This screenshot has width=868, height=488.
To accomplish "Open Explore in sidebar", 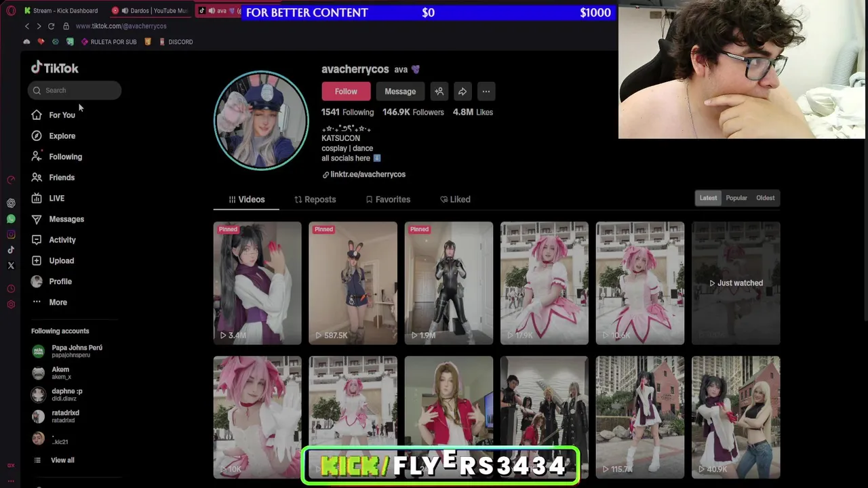I will [x=53, y=136].
